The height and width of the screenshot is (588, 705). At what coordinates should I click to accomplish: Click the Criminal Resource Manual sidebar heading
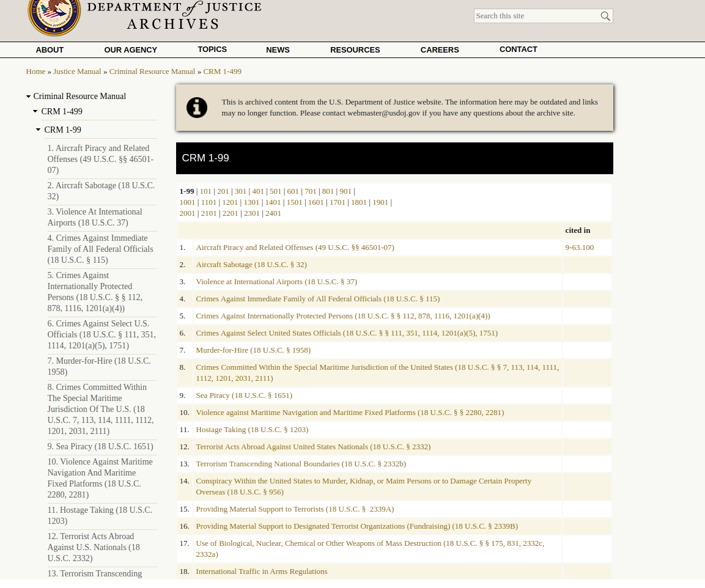pos(79,96)
